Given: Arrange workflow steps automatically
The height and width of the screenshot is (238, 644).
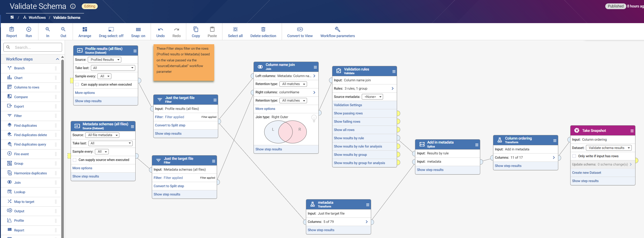Looking at the screenshot, I should [x=85, y=32].
